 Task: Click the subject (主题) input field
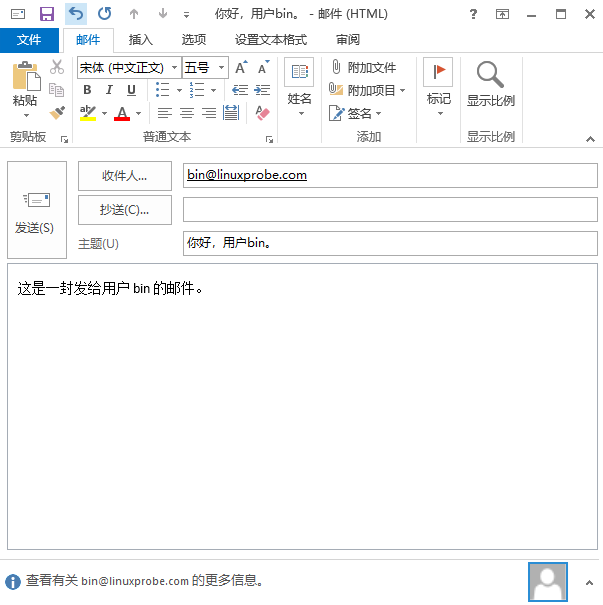tap(389, 243)
